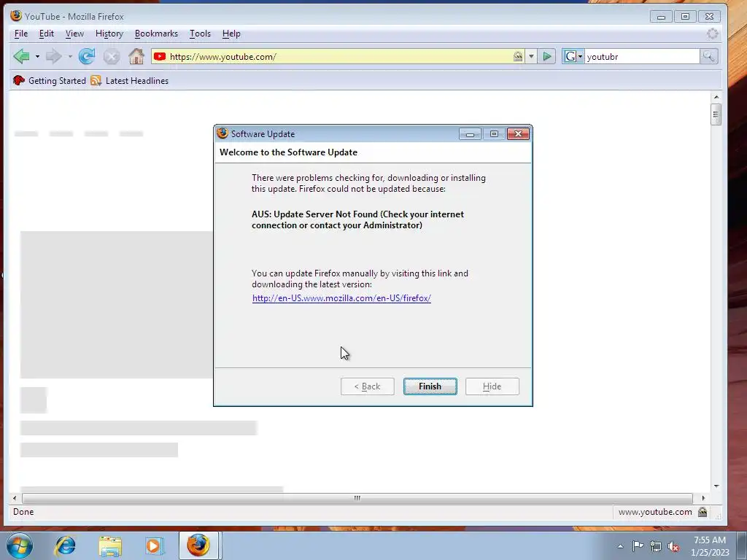Click the vertical scrollbar thumb
This screenshot has height=560, width=747.
click(716, 114)
